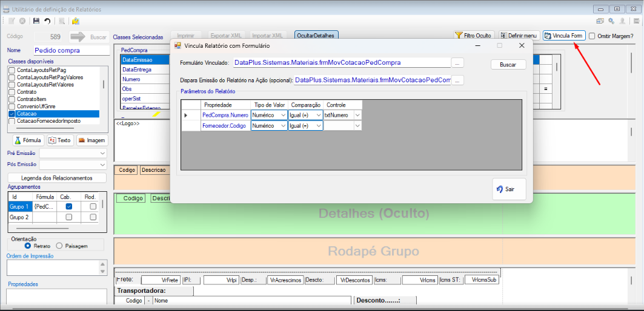Click the greyed new record toolbar icon
Image resolution: width=644 pixels, height=311 pixels.
[x=12, y=21]
